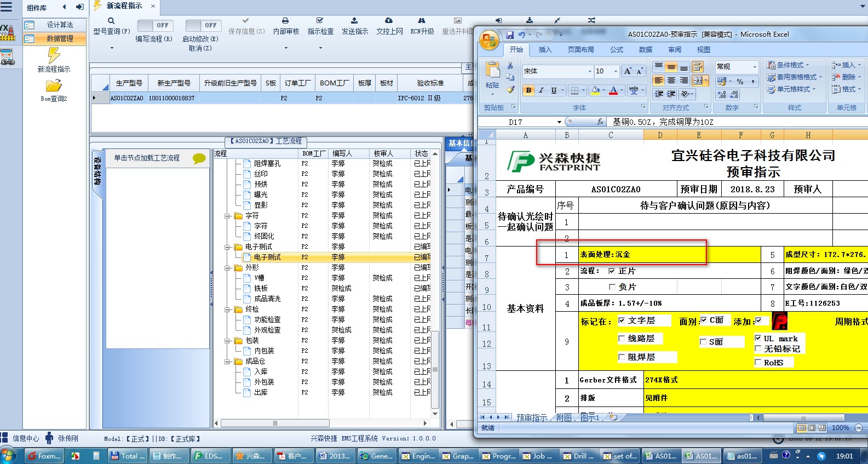
Task: Open the dropdown arrow under 型号查询(F)
Action: pos(111,48)
